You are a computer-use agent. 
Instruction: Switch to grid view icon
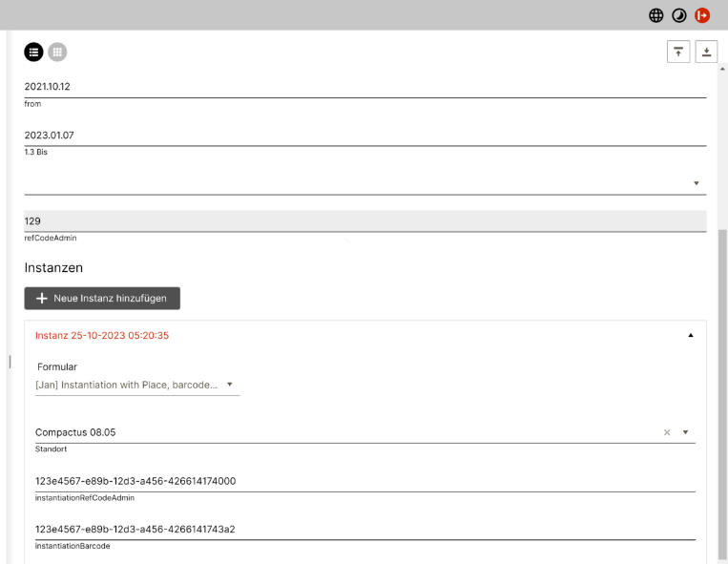57,52
